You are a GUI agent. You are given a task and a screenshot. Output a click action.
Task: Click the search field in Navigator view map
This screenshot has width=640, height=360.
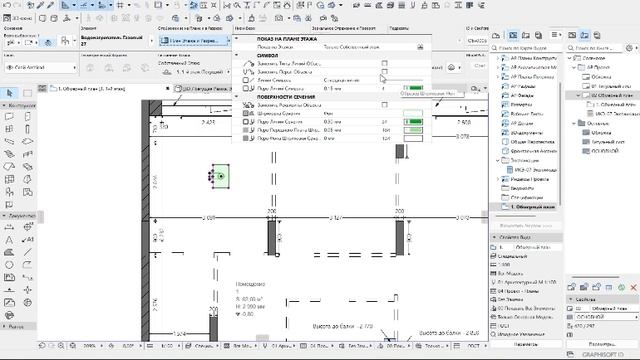[x=525, y=48]
